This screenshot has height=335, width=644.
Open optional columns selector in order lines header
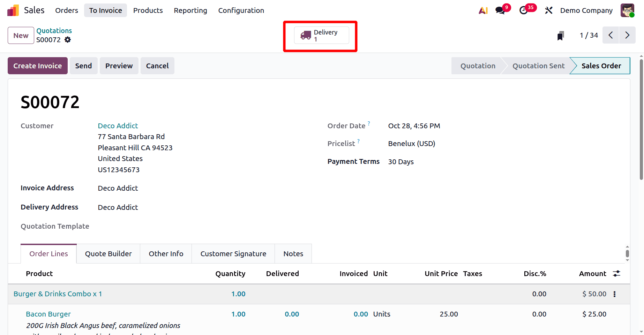pyautogui.click(x=616, y=274)
